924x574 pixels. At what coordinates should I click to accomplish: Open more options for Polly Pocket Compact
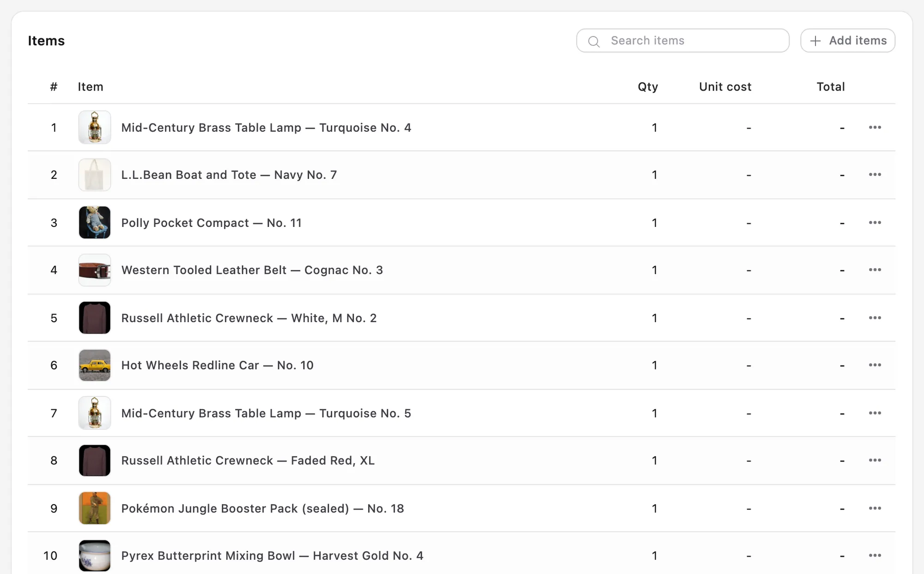click(x=875, y=222)
